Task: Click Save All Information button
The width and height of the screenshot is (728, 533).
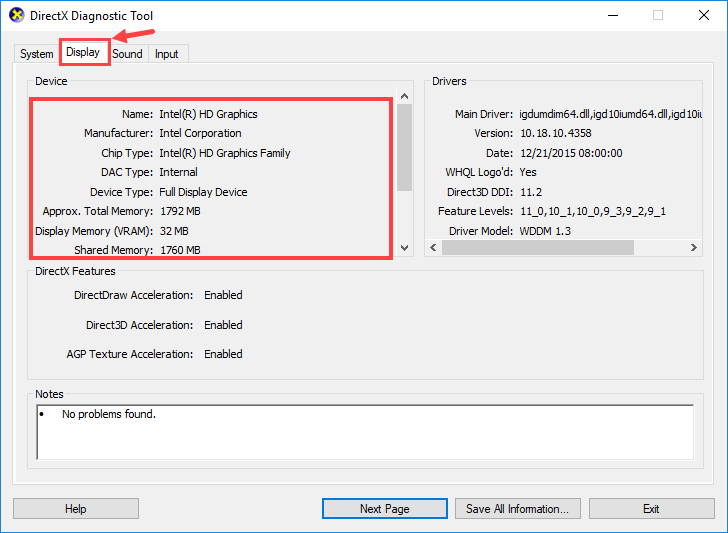Action: (518, 509)
